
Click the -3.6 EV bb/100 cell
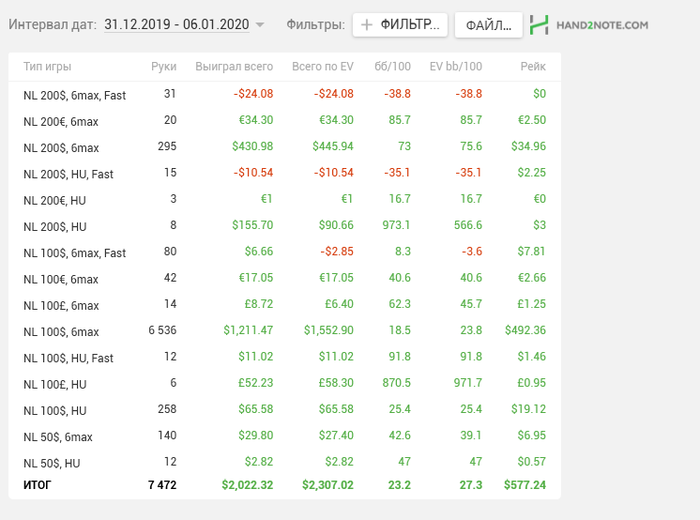[x=472, y=251]
